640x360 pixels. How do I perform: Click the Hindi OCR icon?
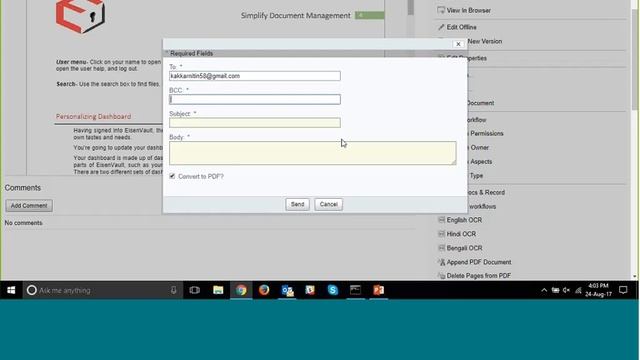(441, 234)
